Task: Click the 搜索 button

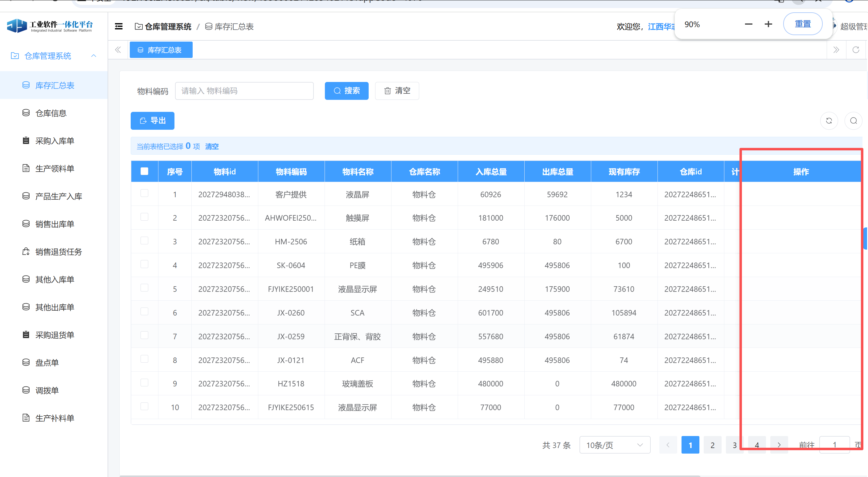Action: [x=346, y=91]
